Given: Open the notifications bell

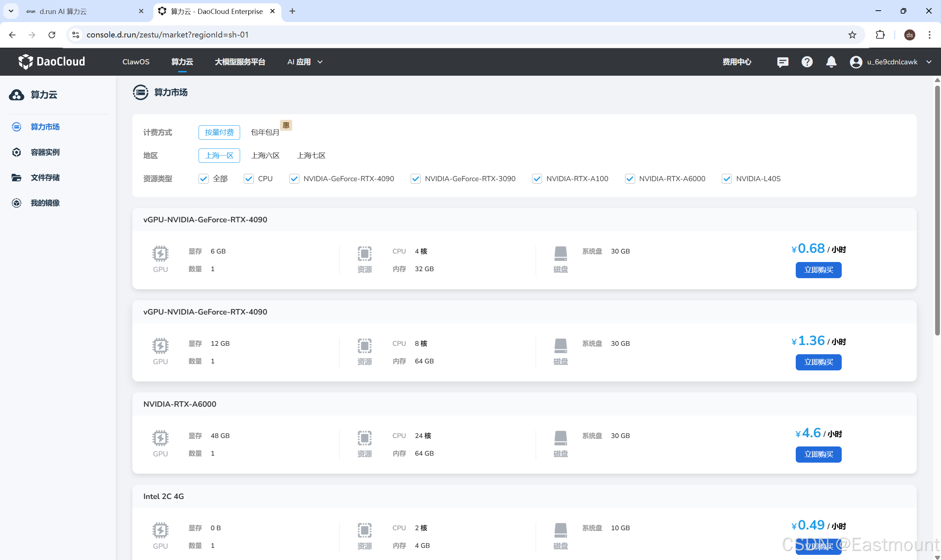Looking at the screenshot, I should [831, 62].
